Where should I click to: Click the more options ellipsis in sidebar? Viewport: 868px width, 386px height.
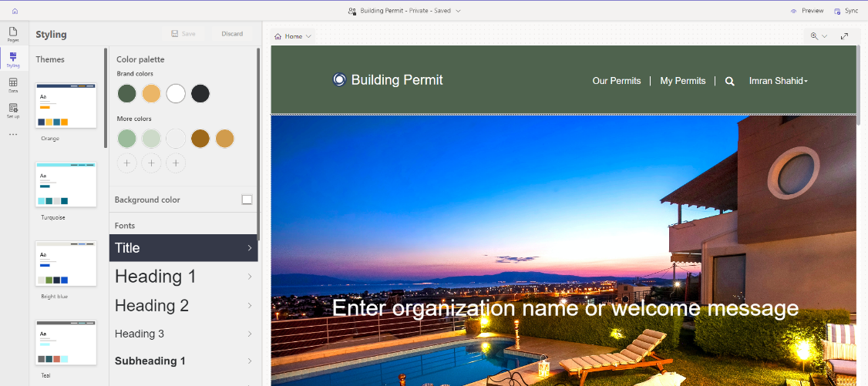coord(13,134)
